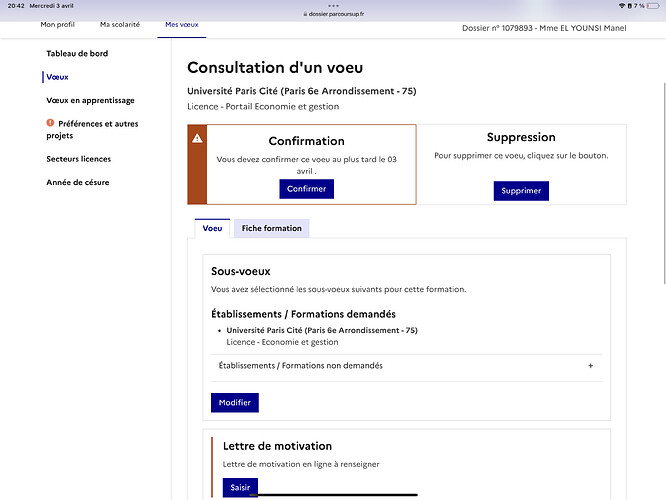Click Saisir for the Lettre de motivation

[240, 487]
